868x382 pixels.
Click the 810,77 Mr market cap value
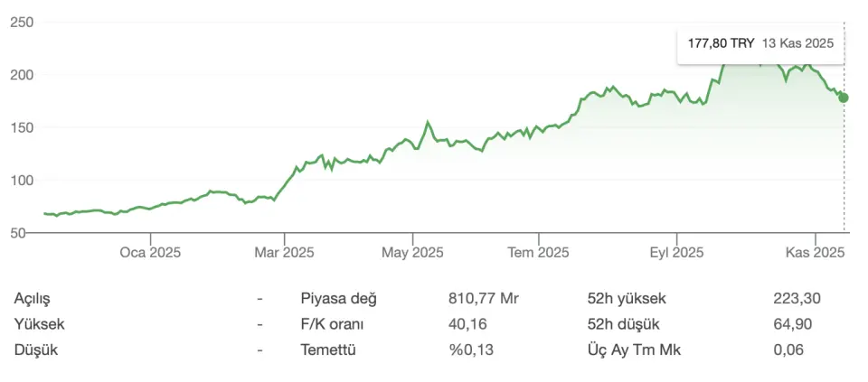click(x=484, y=298)
